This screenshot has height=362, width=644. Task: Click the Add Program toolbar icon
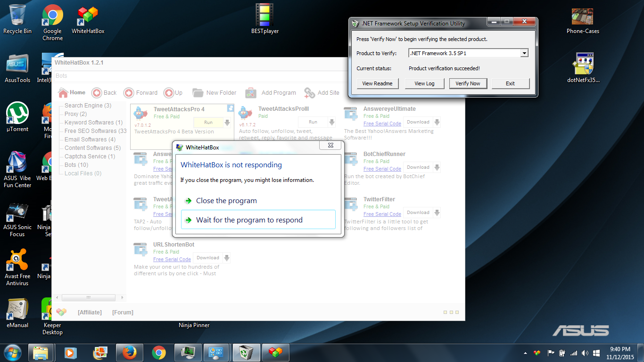[251, 93]
